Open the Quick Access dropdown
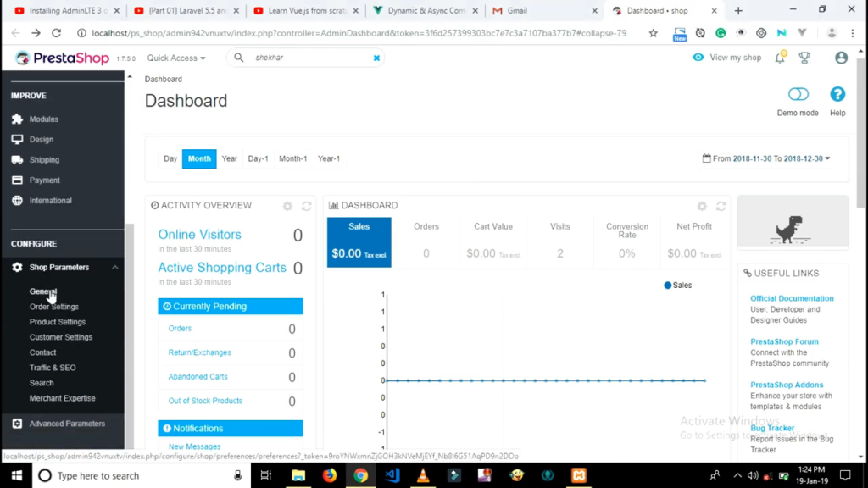The image size is (868, 488). (x=175, y=58)
